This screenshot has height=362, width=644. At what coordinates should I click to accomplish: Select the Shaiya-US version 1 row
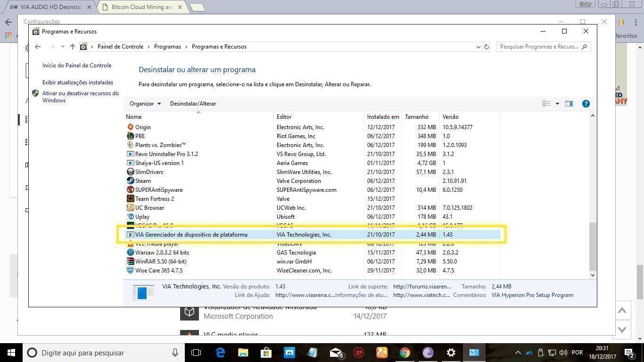(x=313, y=163)
